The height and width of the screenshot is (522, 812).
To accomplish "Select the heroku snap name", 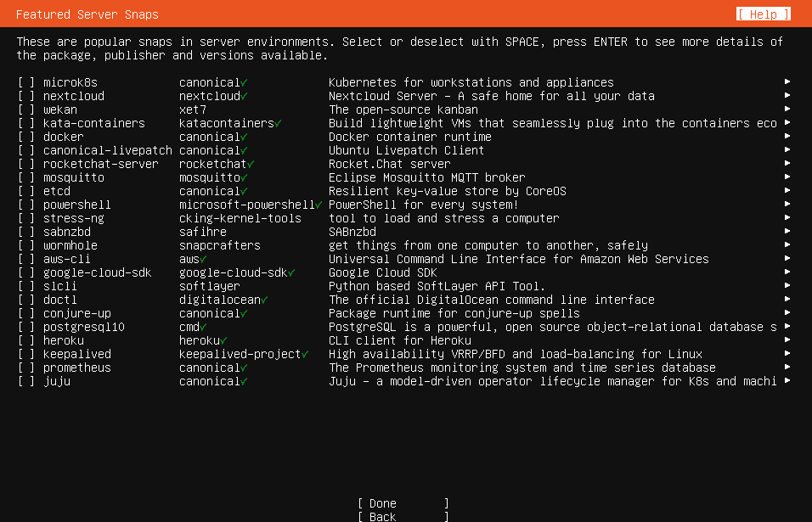I will pos(64,340).
